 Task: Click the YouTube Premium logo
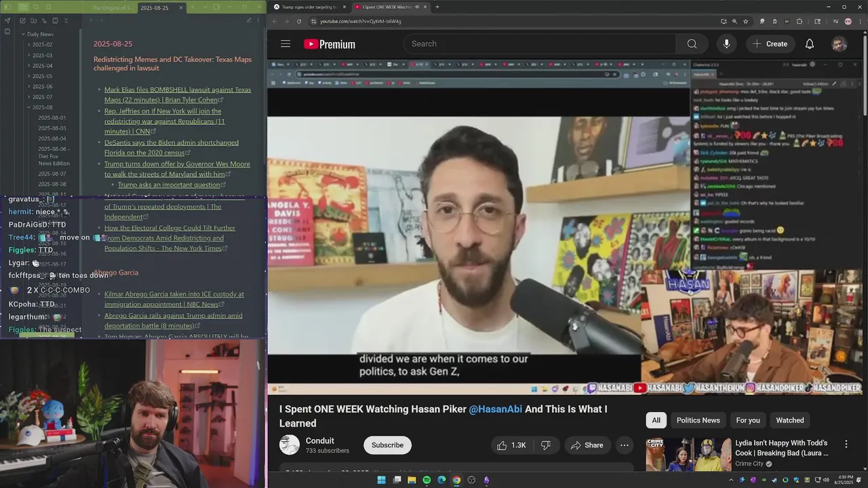[330, 44]
